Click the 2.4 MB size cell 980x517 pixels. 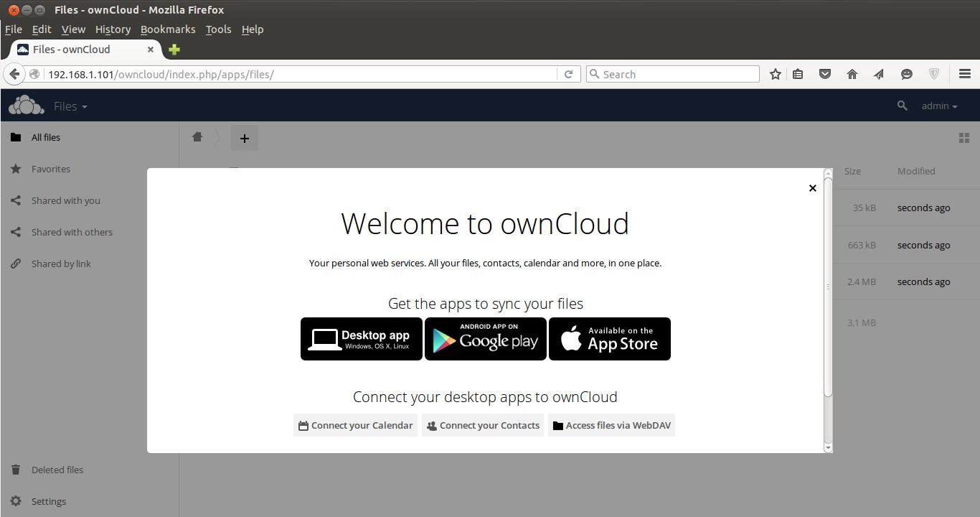862,281
